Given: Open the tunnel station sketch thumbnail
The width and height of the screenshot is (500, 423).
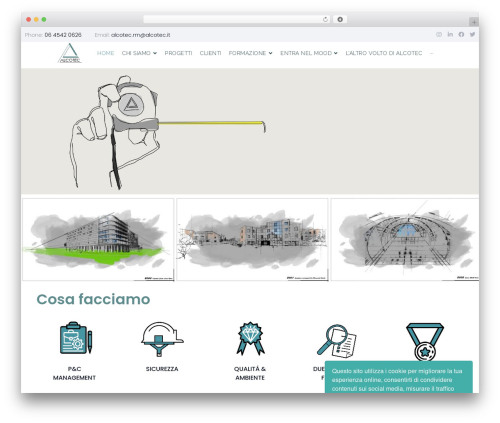Looking at the screenshot, I should [405, 240].
